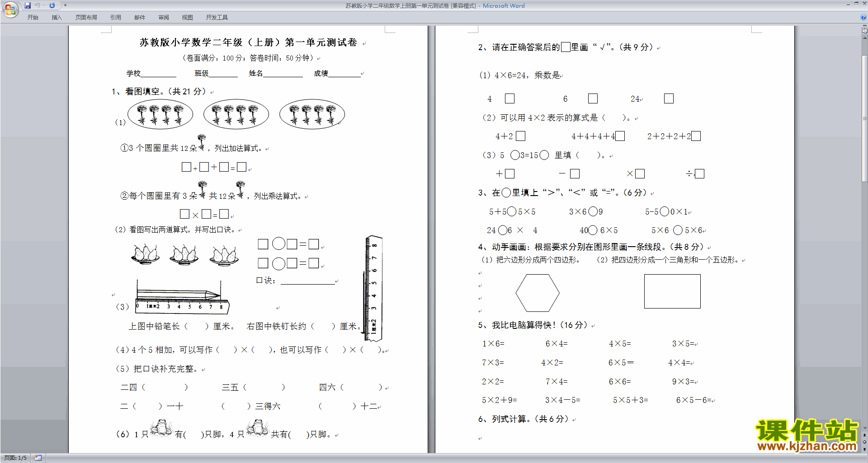This screenshot has width=868, height=463.
Task: Click the Next Page double-arrow button
Action: 864,449
